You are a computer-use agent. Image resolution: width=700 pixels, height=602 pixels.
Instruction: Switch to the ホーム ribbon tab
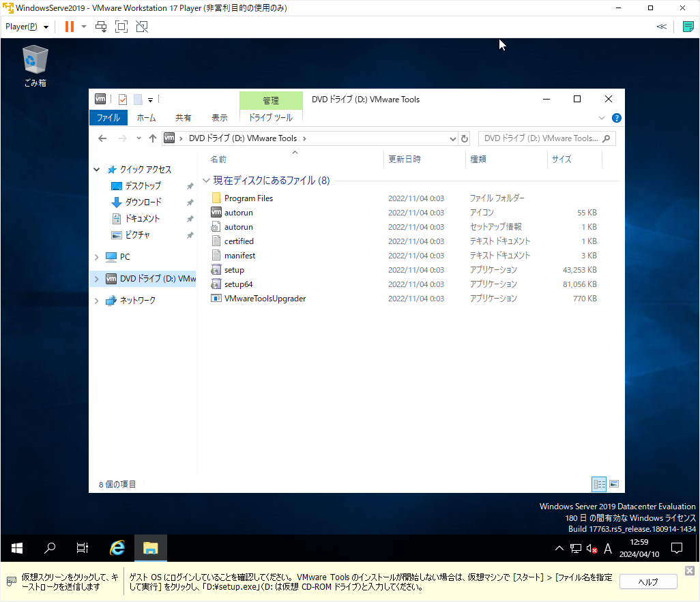(147, 118)
